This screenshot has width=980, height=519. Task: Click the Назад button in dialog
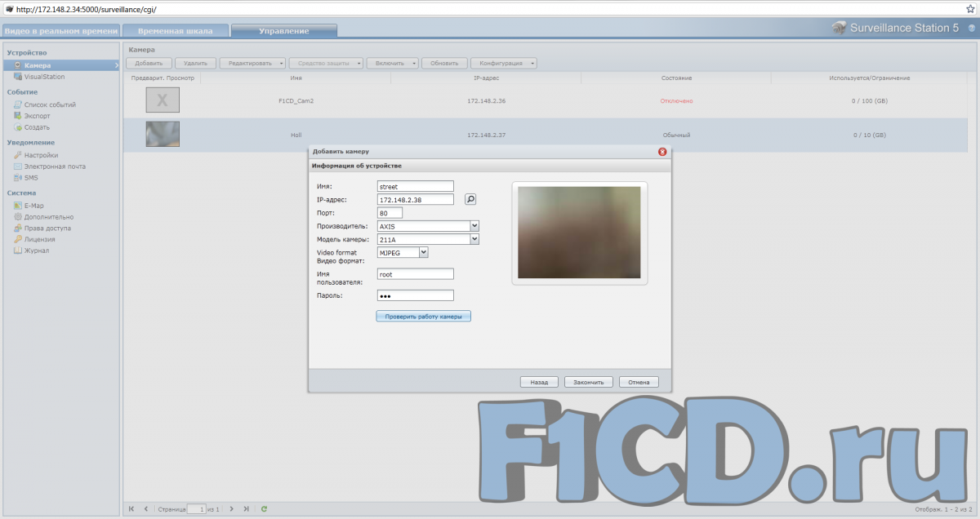(539, 382)
